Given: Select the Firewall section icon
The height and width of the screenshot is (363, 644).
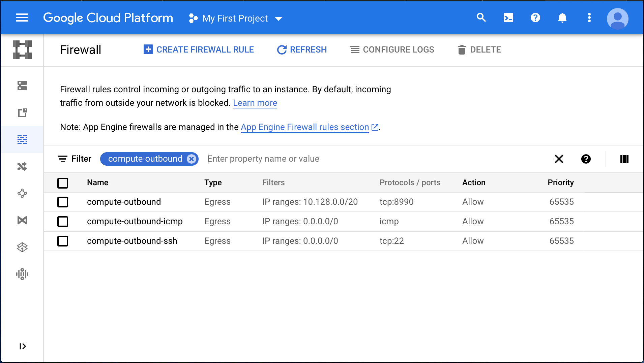Looking at the screenshot, I should pos(22,139).
